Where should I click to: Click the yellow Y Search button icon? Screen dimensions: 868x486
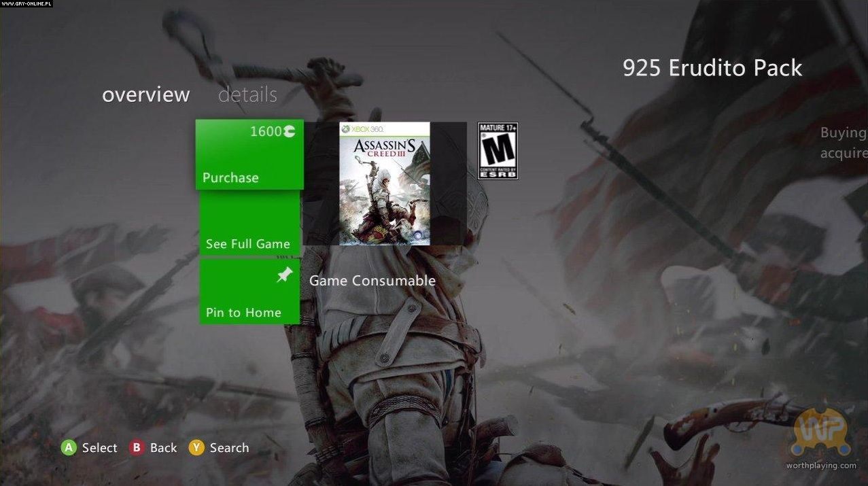click(x=196, y=448)
